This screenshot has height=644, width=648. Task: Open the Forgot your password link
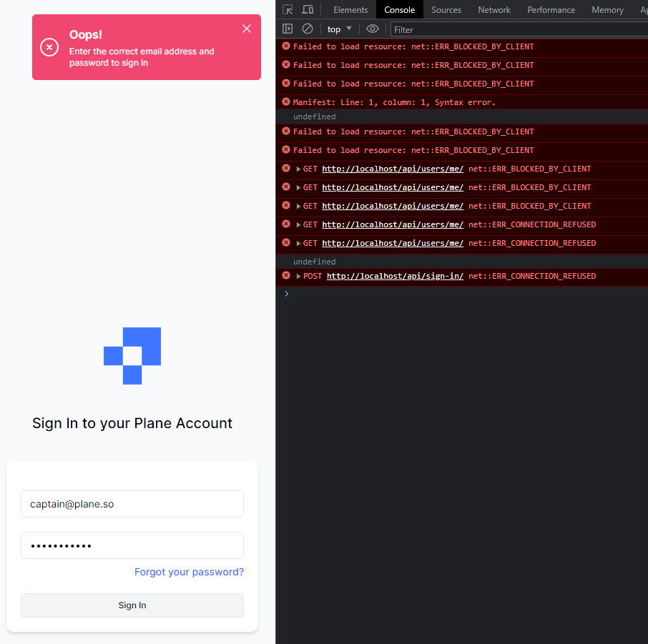pyautogui.click(x=189, y=572)
